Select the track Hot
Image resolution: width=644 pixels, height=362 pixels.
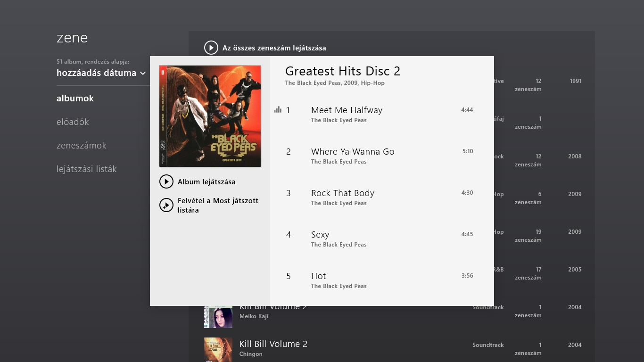click(x=318, y=276)
